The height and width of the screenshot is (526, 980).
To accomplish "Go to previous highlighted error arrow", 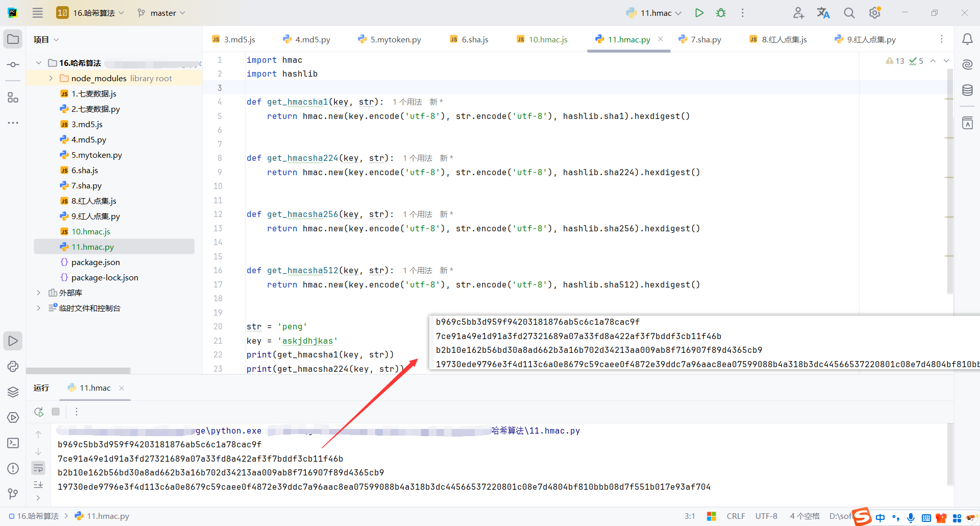I will point(933,61).
